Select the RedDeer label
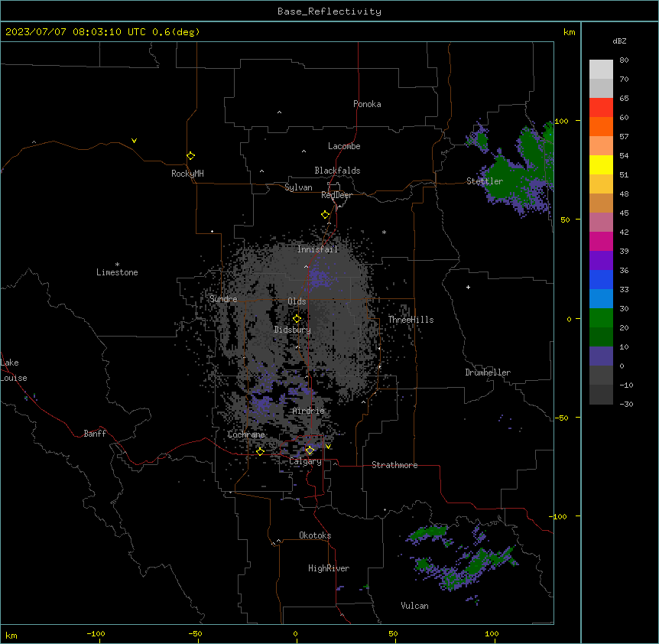659x644 pixels. 336,195
